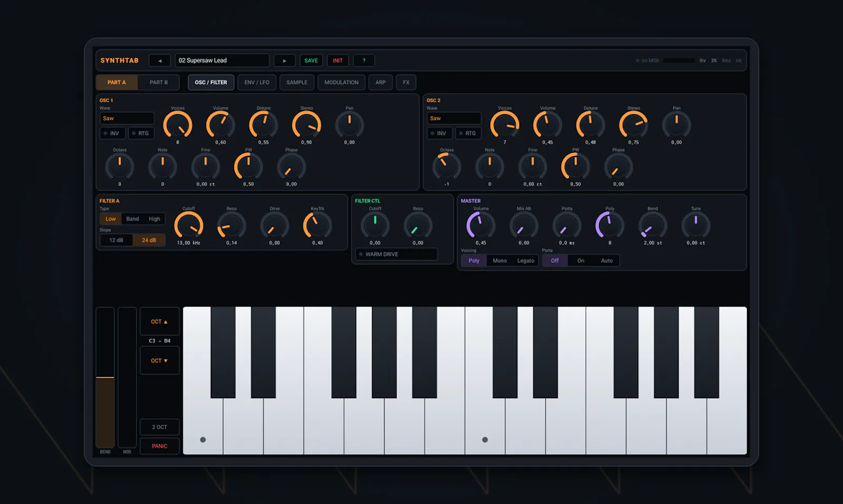Click the OSC 1 Phase knob

(x=291, y=167)
